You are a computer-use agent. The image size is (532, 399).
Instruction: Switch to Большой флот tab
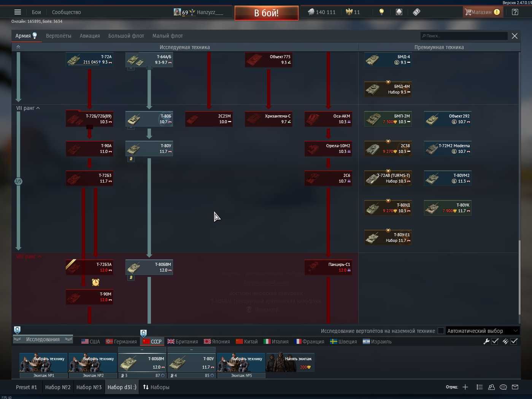tap(126, 36)
